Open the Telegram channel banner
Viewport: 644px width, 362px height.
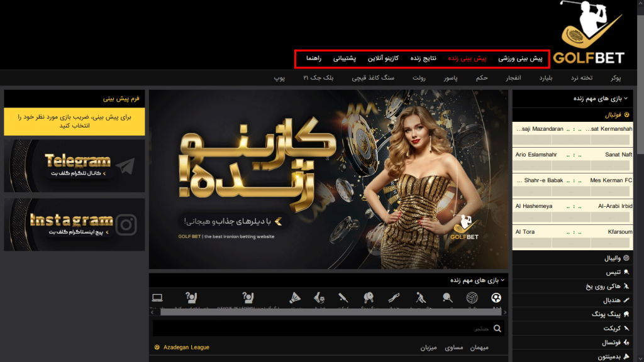coord(74,166)
